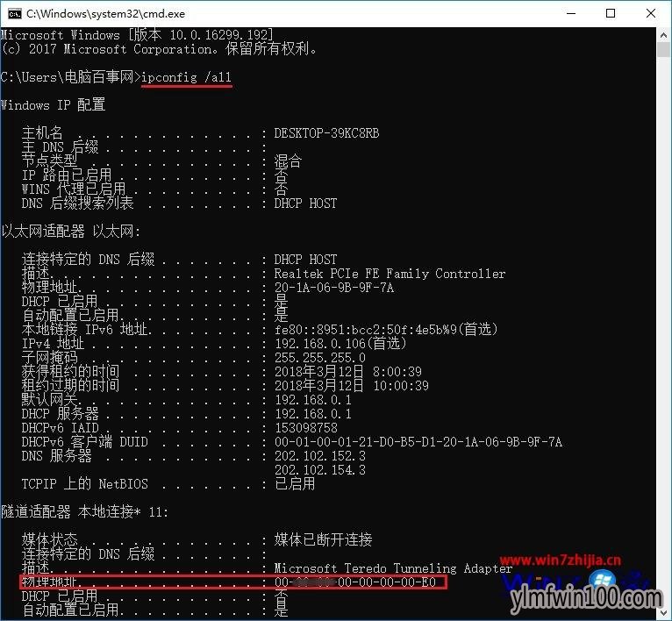Click the DHCP 服务器 value 192.168.0.1

313,414
